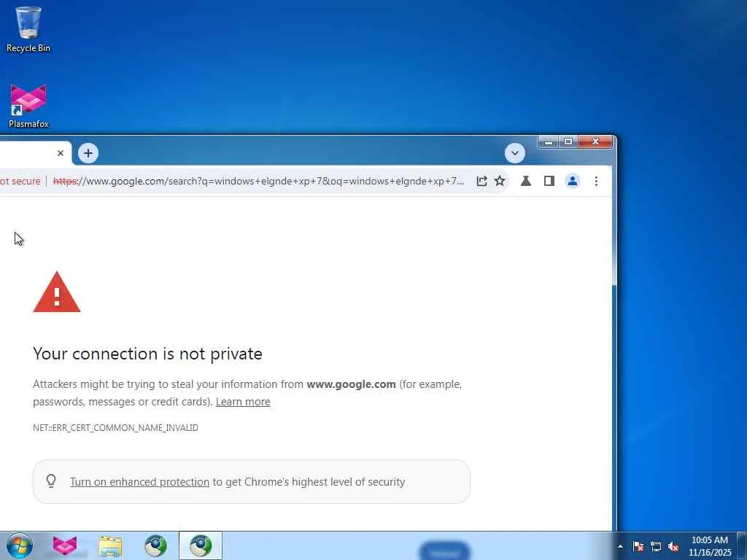Bookmark this page with the star icon
This screenshot has width=747, height=560.
[499, 181]
